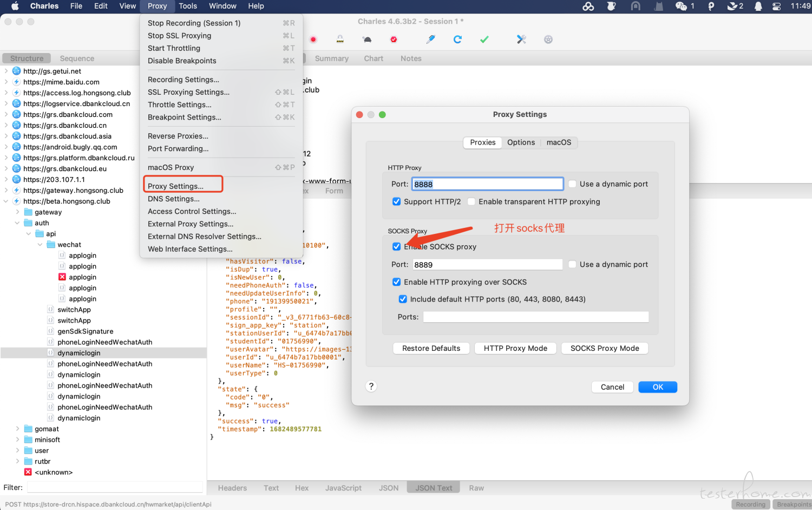Click the help question mark button
The width and height of the screenshot is (812, 510).
371,386
